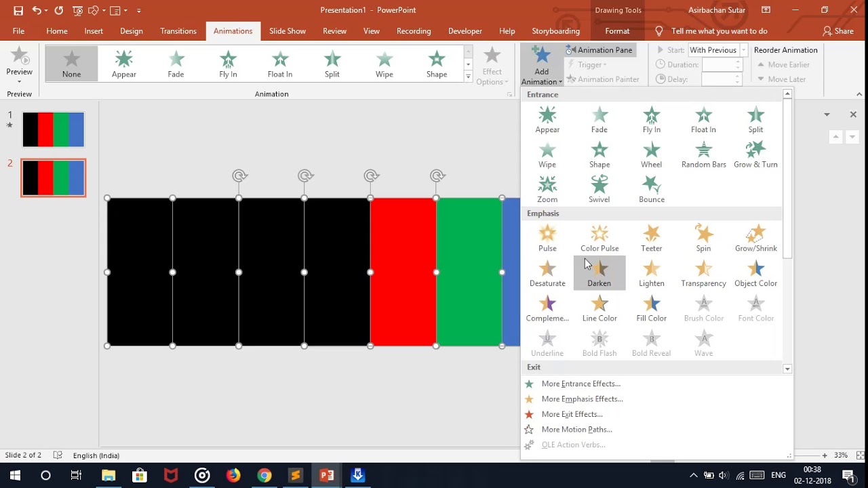Select the Darken emphasis effect
The image size is (868, 488).
(x=599, y=273)
